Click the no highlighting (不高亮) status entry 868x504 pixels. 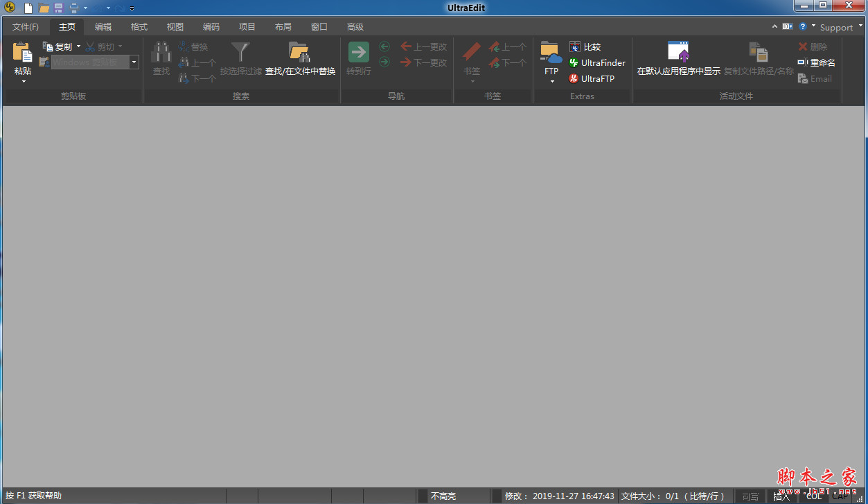point(443,496)
